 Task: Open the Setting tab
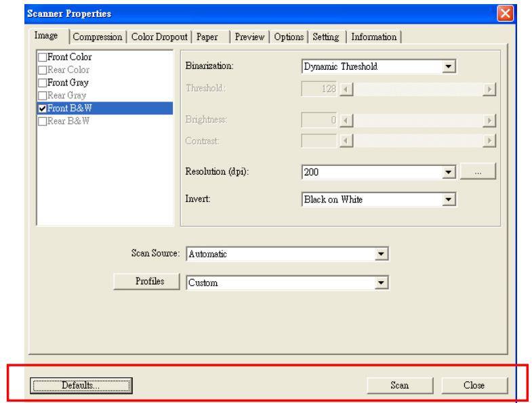[326, 37]
